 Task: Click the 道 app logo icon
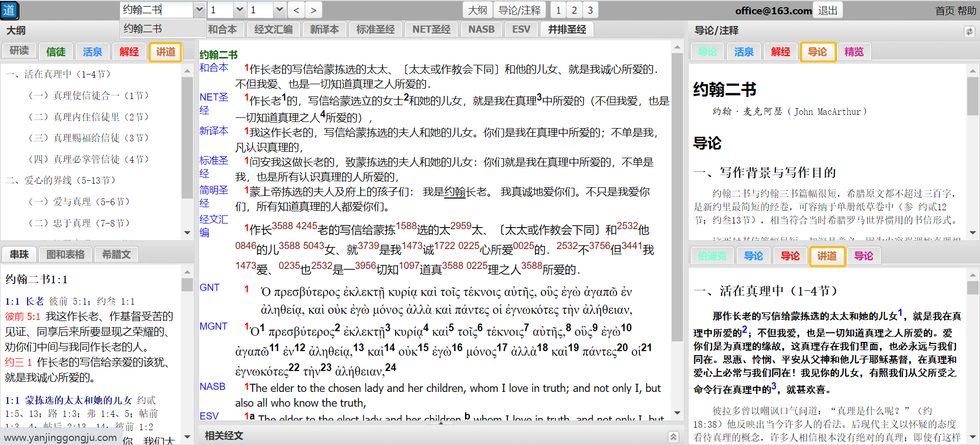coord(10,10)
